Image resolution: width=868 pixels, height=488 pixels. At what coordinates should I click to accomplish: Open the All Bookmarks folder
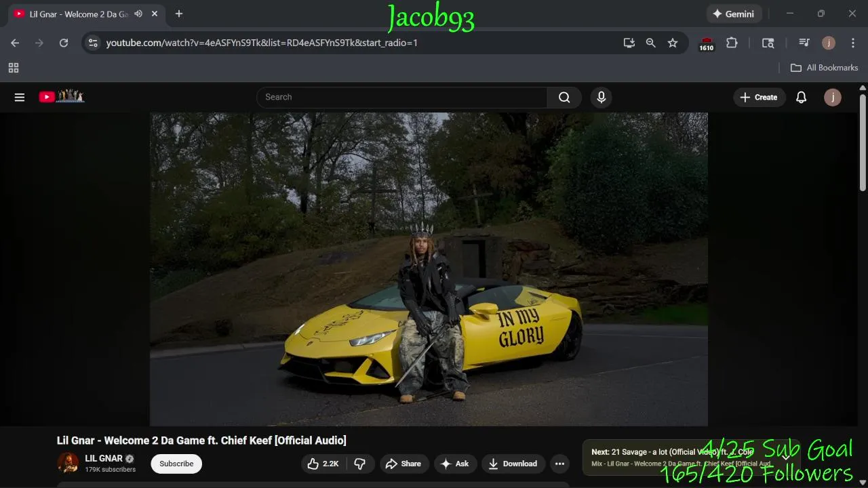(x=825, y=68)
